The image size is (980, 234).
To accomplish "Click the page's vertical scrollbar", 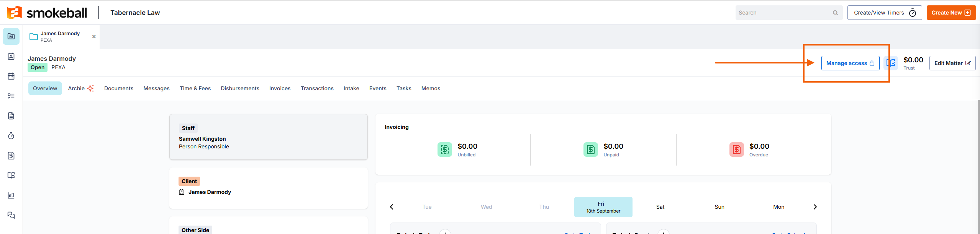I will click(978, 167).
